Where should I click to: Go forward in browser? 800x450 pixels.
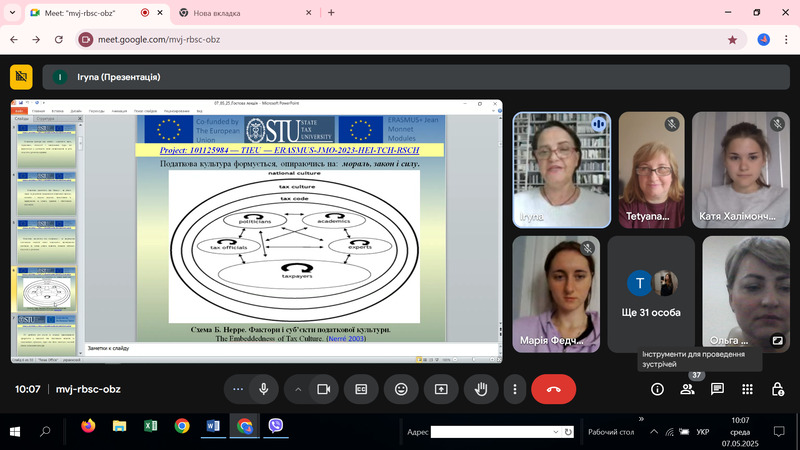36,39
